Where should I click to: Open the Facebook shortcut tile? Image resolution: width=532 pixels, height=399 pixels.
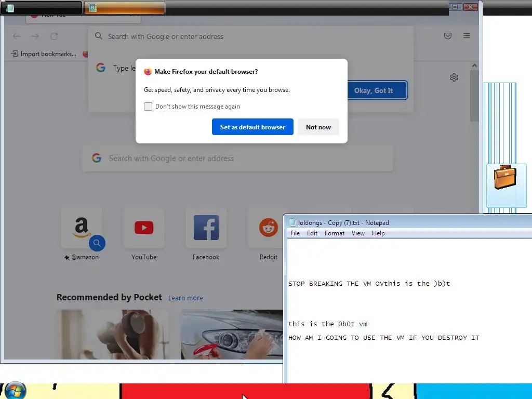click(206, 228)
